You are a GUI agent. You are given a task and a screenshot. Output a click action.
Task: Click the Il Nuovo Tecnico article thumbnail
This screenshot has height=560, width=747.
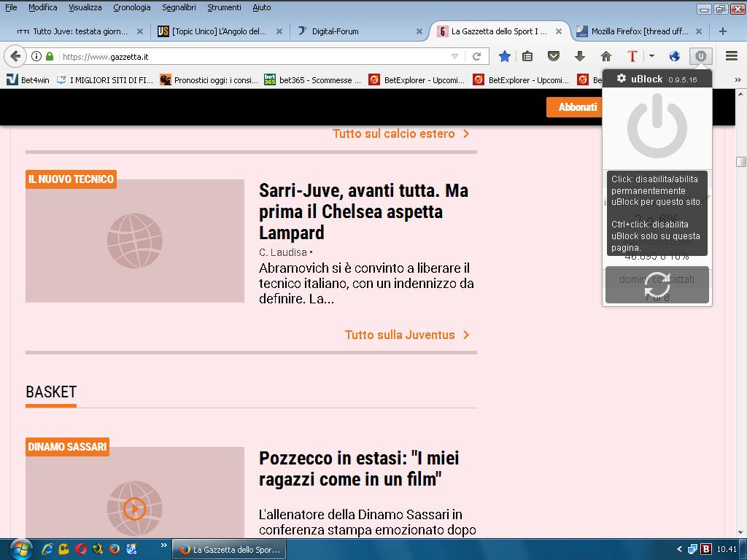coord(135,241)
